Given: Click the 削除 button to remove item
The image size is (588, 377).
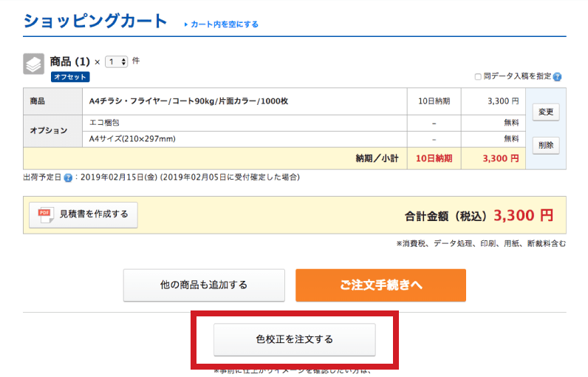Looking at the screenshot, I should pyautogui.click(x=545, y=146).
